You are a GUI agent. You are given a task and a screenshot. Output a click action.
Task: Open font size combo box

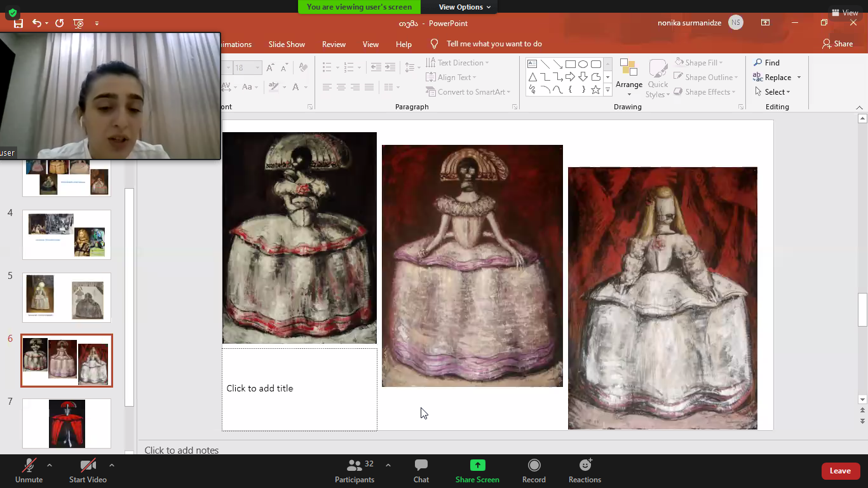(247, 67)
